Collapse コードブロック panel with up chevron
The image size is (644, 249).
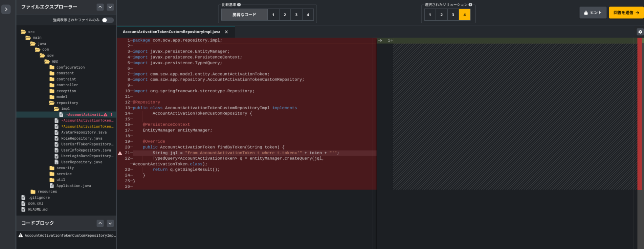click(100, 223)
